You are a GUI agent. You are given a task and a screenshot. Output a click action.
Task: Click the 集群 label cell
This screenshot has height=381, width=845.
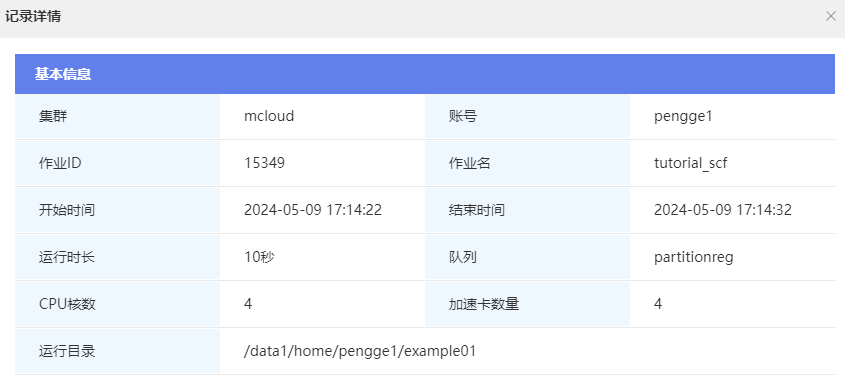[117, 116]
